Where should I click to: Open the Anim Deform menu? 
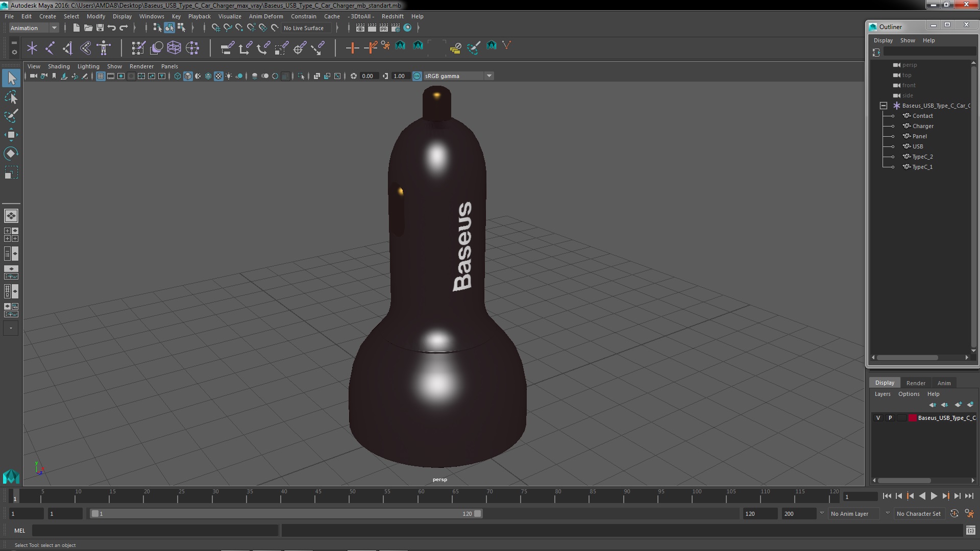click(x=266, y=16)
